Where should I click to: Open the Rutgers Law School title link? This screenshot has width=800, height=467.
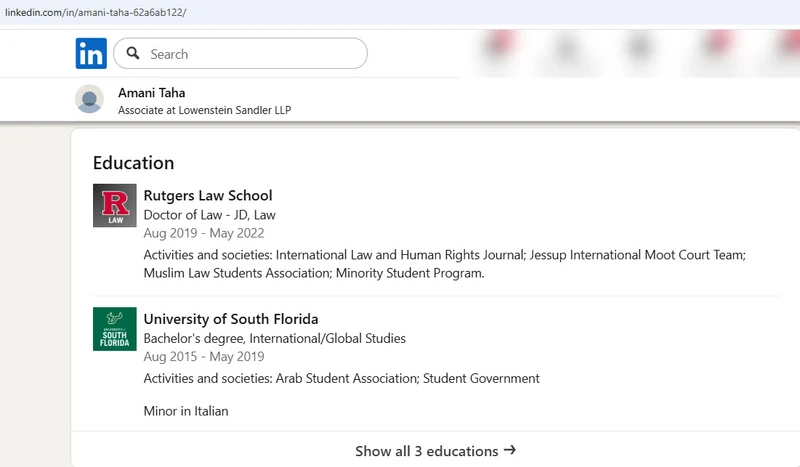207,195
